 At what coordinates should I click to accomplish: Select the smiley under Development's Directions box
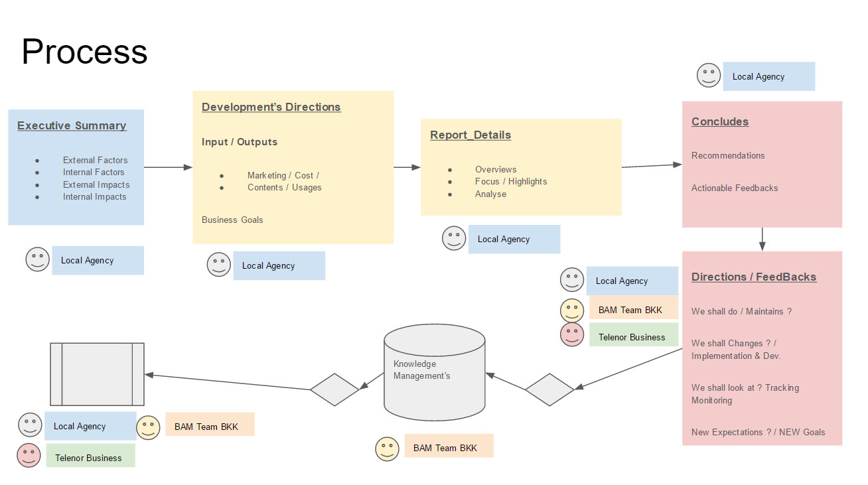[219, 265]
